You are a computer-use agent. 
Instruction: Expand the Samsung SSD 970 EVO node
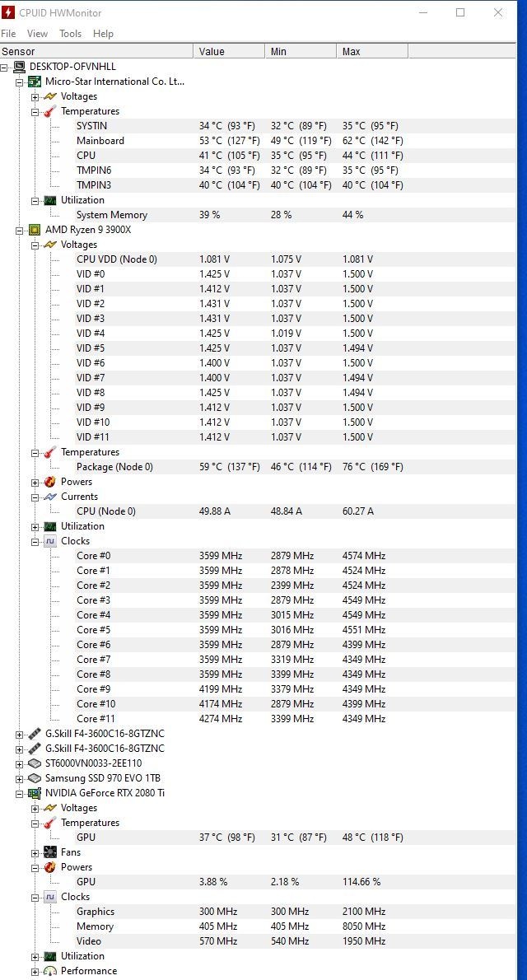click(20, 779)
